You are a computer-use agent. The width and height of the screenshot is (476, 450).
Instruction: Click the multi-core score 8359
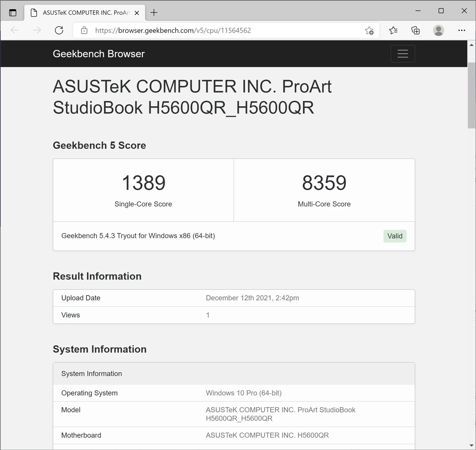(324, 183)
